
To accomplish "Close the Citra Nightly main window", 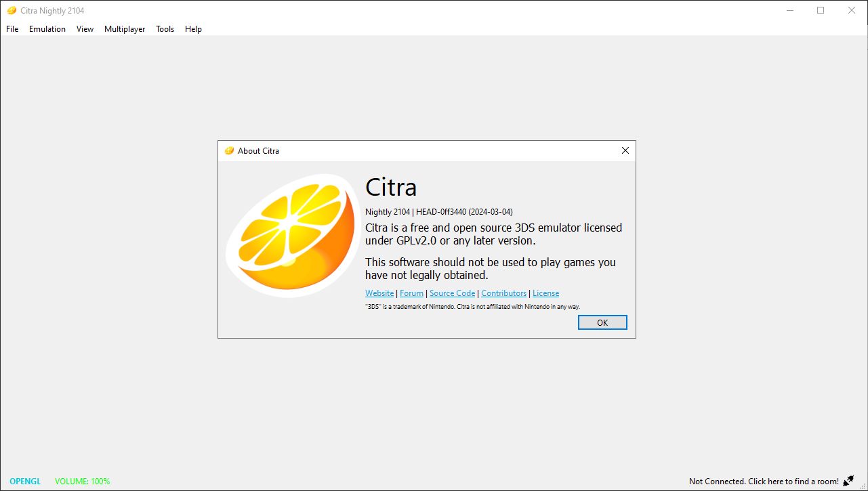I will tap(852, 11).
